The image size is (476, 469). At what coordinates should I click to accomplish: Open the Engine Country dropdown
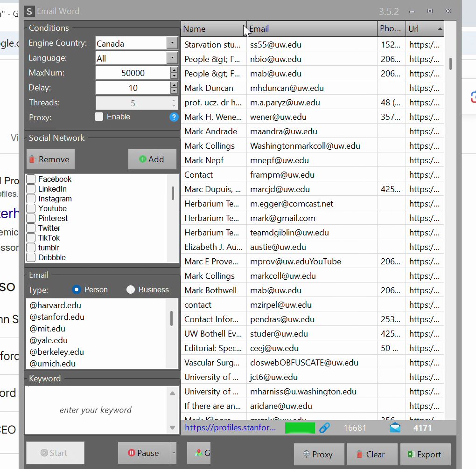(x=172, y=43)
